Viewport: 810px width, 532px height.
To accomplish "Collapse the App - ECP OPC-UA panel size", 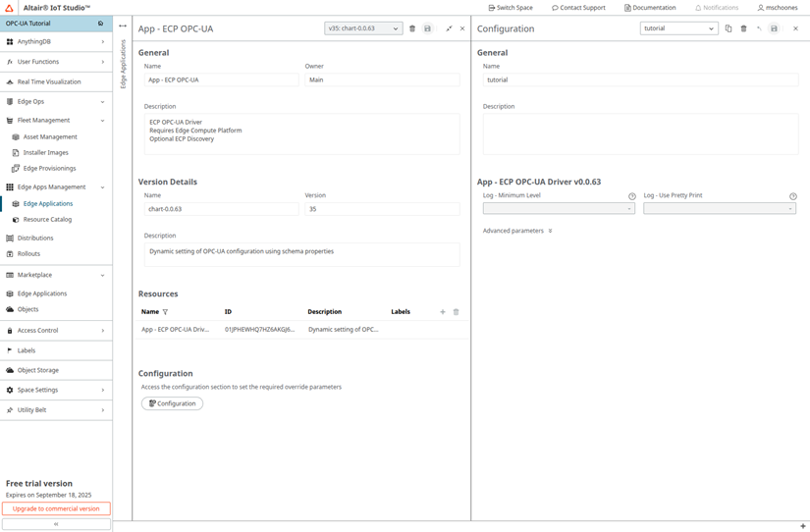I will (x=449, y=28).
